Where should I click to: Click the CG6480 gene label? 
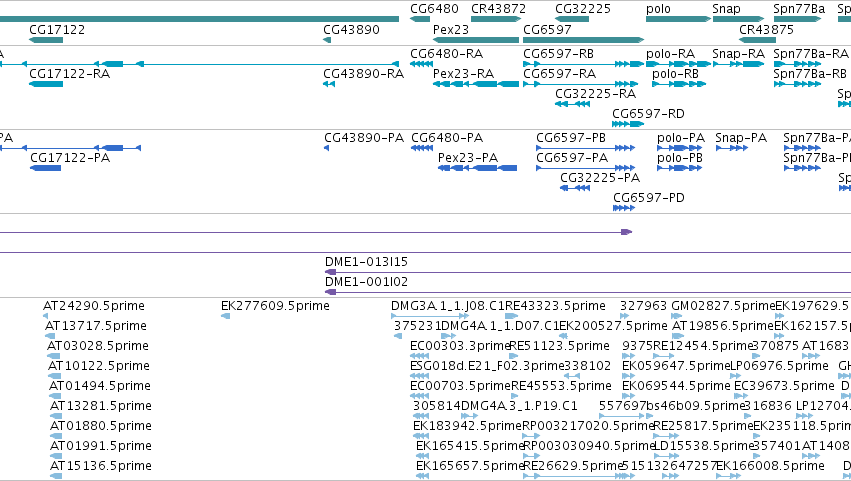pyautogui.click(x=434, y=9)
